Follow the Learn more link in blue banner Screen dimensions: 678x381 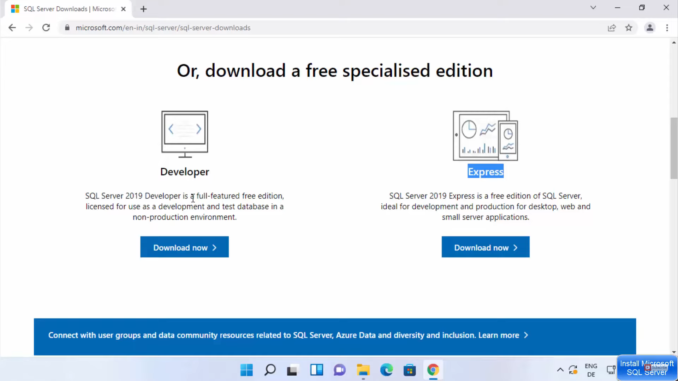(x=499, y=335)
